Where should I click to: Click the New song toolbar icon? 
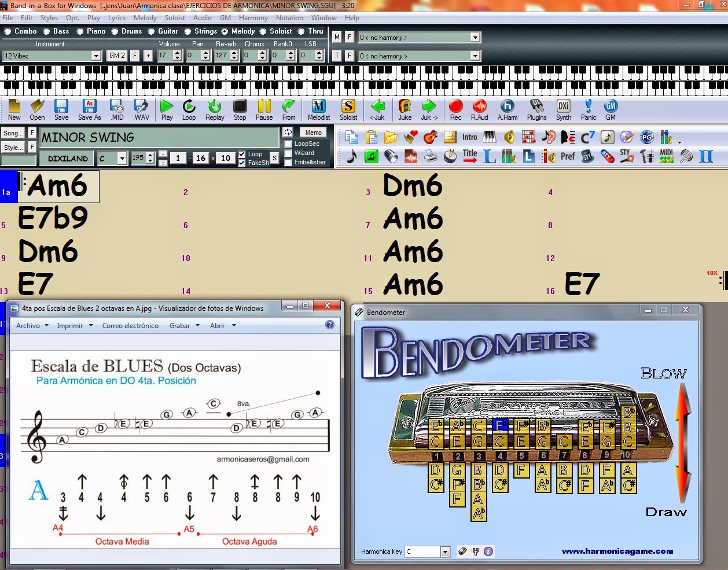point(14,109)
